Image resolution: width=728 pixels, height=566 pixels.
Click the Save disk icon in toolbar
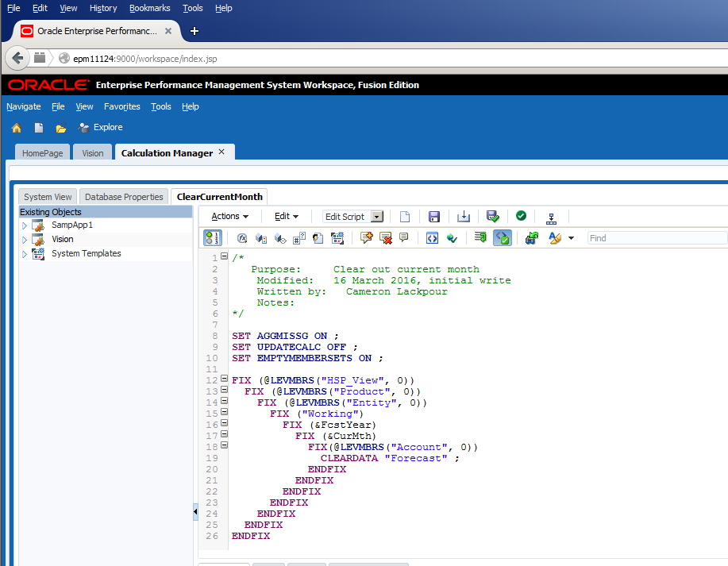434,217
